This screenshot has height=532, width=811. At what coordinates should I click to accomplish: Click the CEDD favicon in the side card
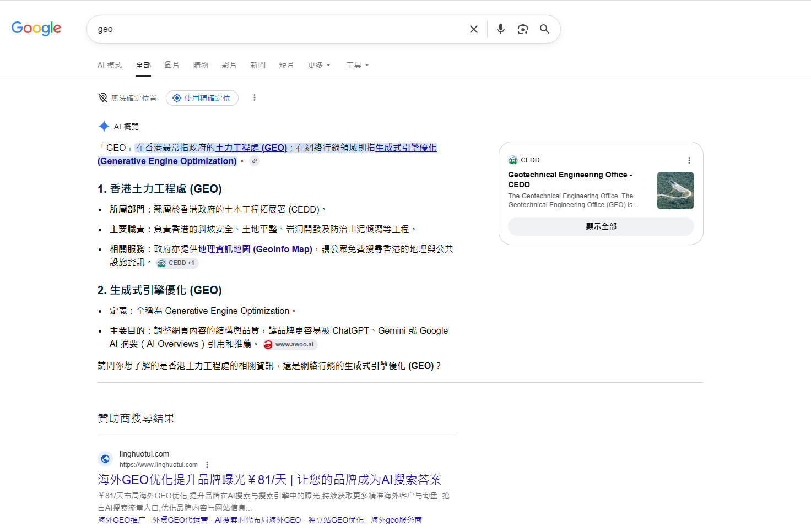[513, 160]
